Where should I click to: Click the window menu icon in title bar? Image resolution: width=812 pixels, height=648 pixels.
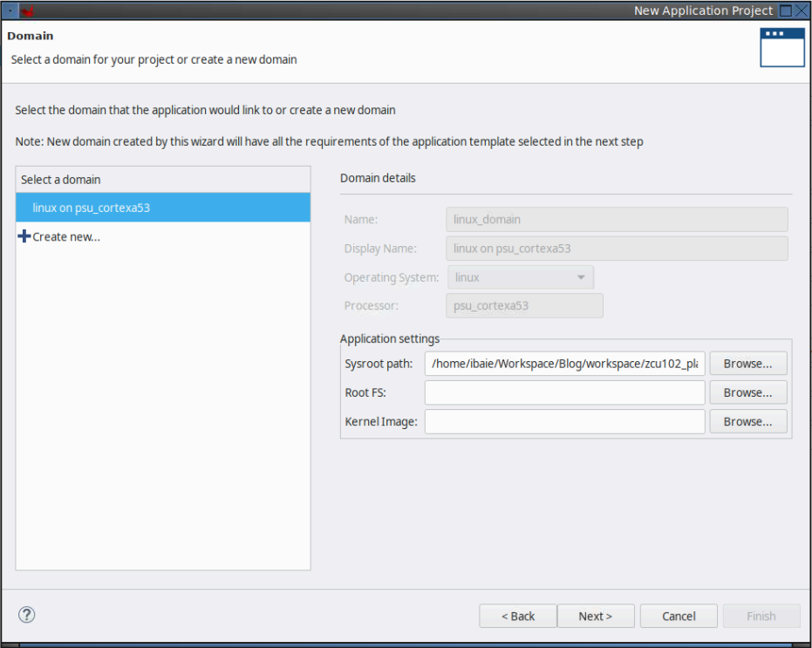10,10
